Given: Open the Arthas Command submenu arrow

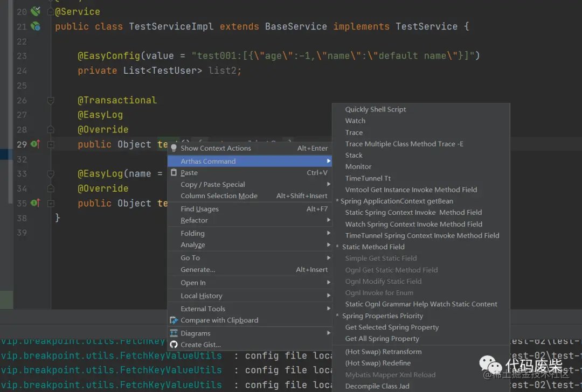Looking at the screenshot, I should 329,161.
